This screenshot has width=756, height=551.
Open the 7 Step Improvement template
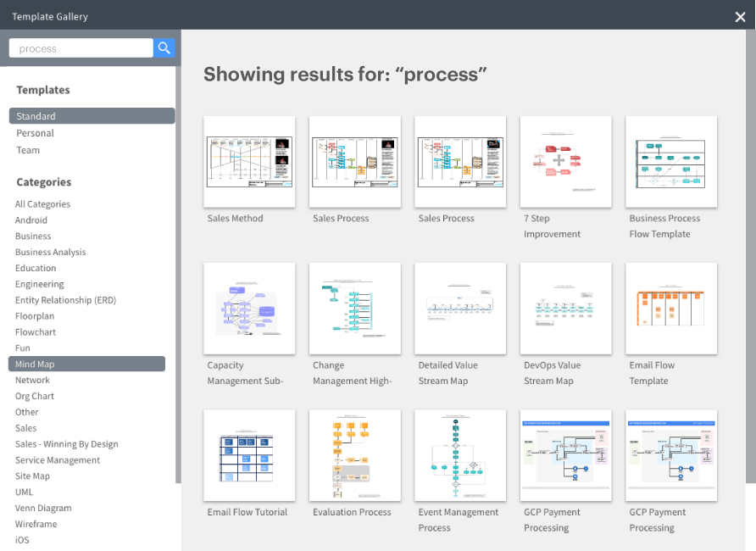coord(565,162)
